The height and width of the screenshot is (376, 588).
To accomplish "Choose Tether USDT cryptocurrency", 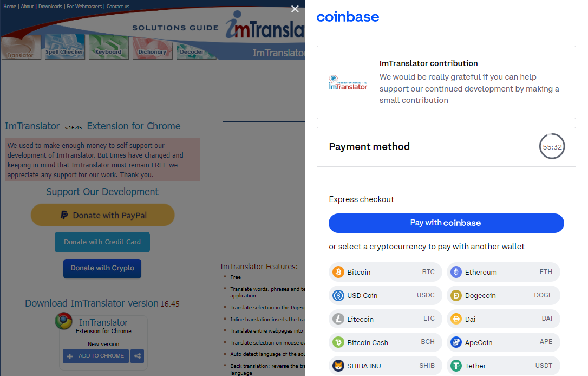I will click(503, 366).
